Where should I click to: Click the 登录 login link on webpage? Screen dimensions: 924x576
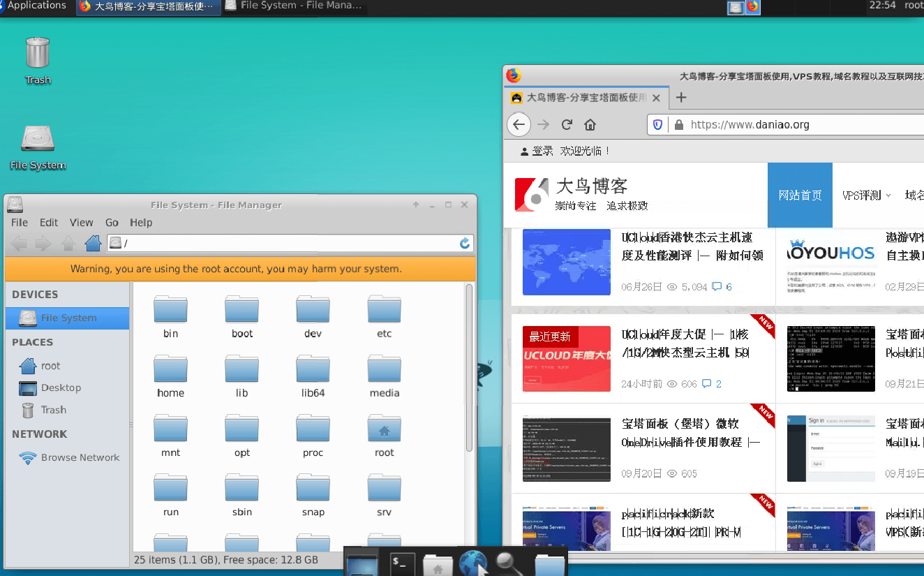tap(542, 151)
